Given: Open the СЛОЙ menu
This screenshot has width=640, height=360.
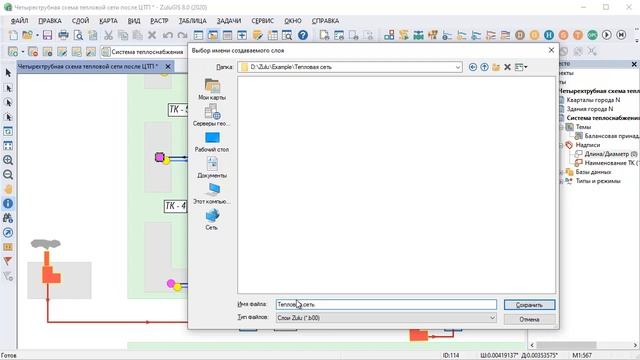Looking at the screenshot, I should tap(80, 21).
